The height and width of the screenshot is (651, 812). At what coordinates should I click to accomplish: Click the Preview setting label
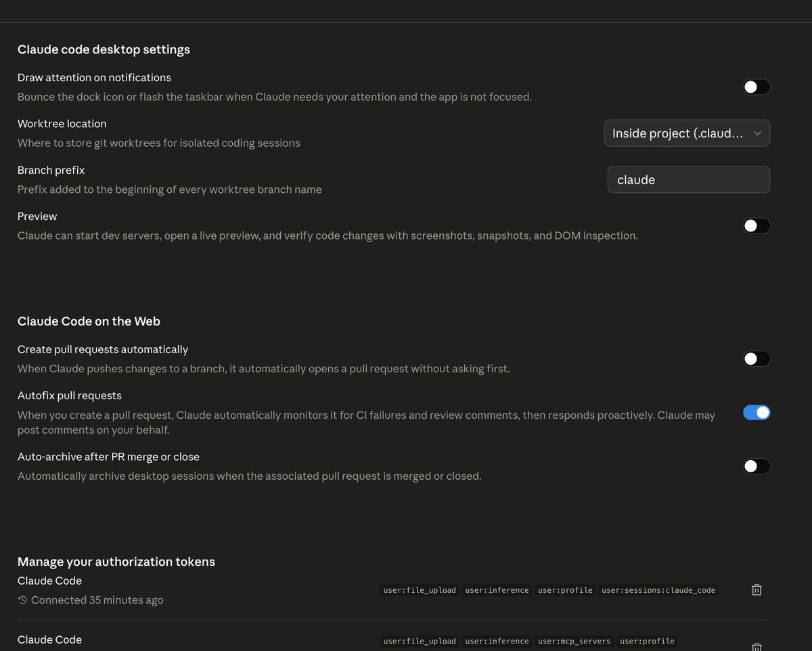click(x=37, y=217)
